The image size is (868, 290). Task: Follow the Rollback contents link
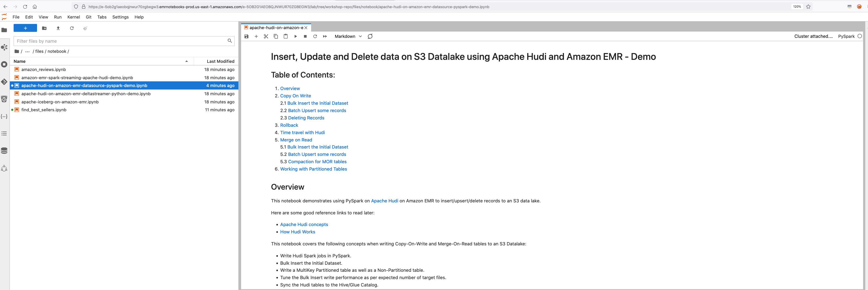tap(289, 125)
